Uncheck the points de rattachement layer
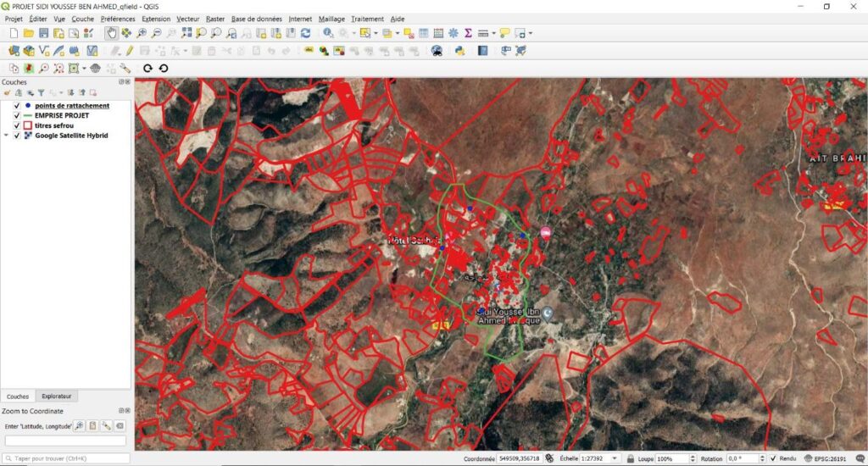This screenshot has width=868, height=466. pyautogui.click(x=17, y=105)
